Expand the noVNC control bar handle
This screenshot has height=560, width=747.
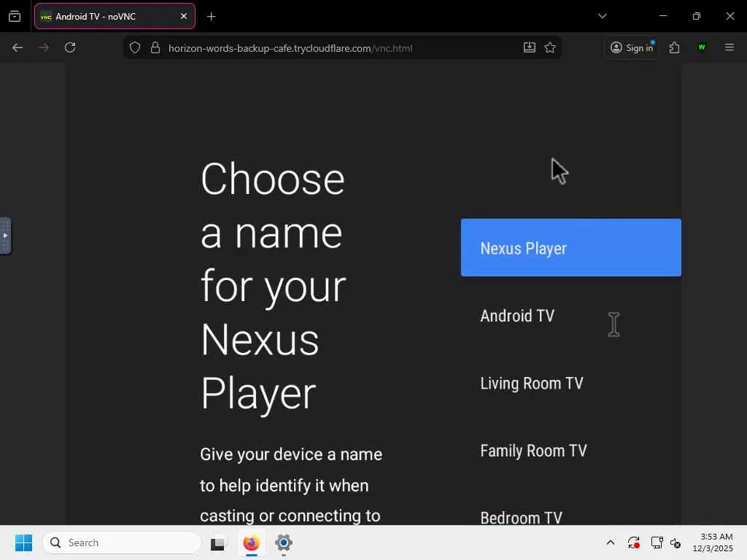5,236
